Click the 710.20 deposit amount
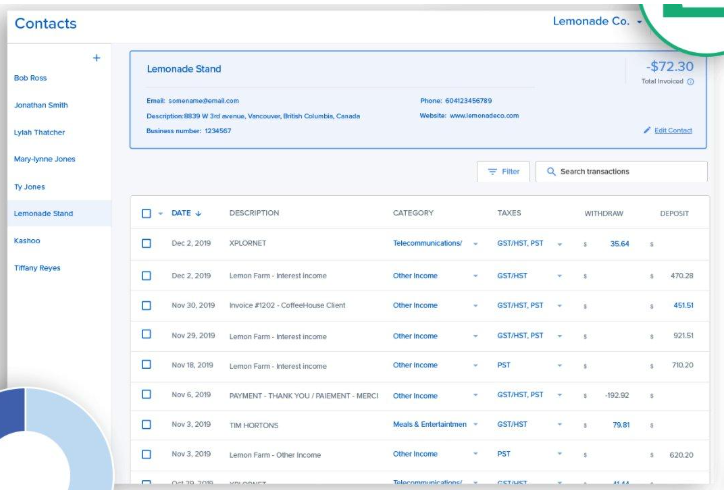The image size is (724, 493). [682, 365]
